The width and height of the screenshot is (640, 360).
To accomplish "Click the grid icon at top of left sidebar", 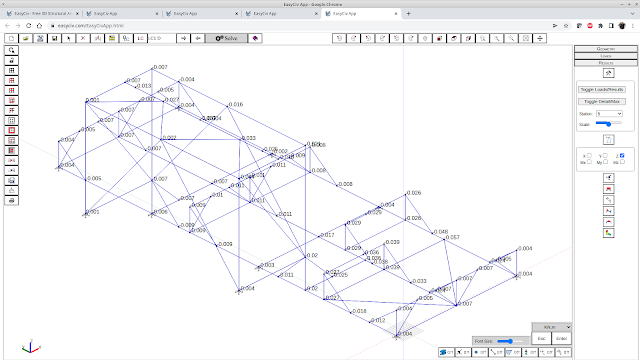I will 11,70.
